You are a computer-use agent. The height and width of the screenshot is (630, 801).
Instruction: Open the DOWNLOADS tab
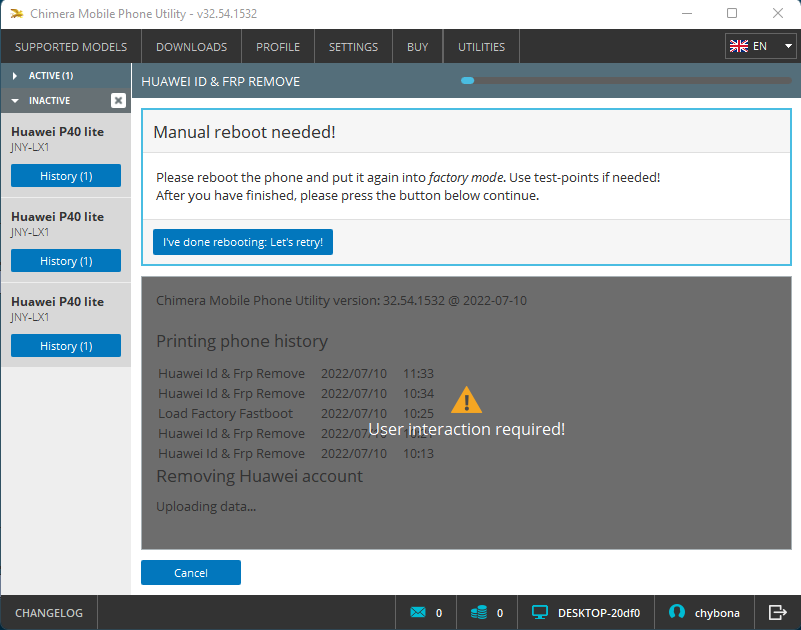pos(192,46)
